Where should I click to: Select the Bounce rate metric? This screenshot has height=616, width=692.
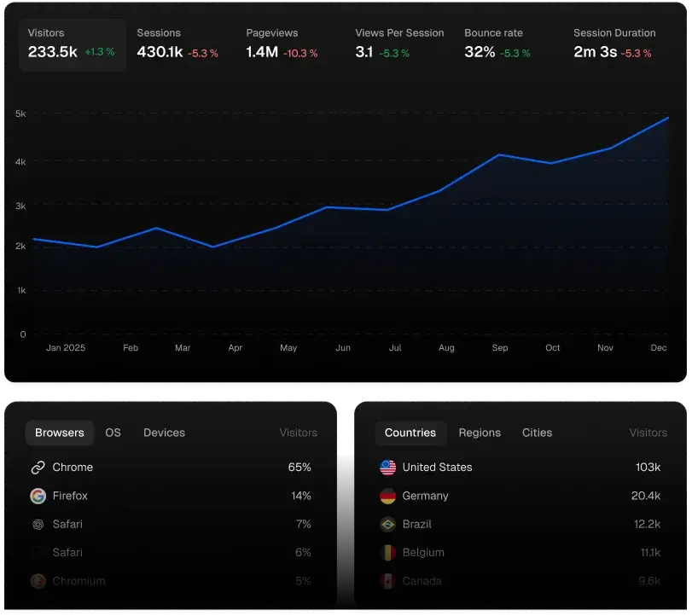[497, 44]
